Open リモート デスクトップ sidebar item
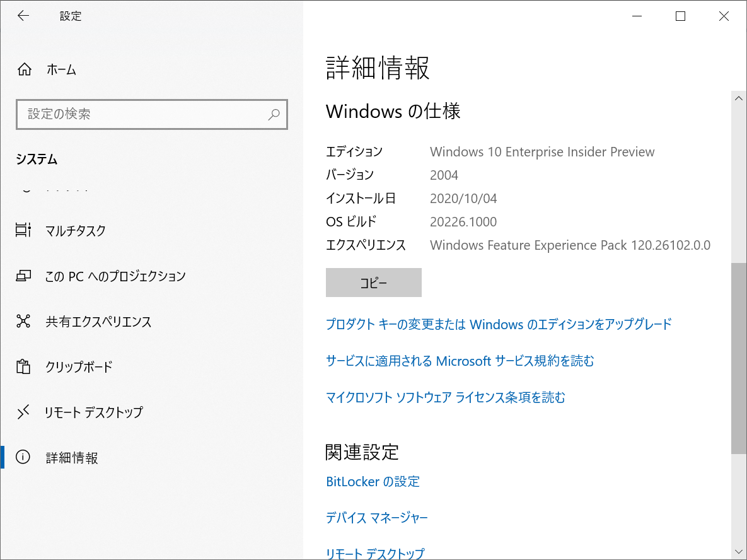This screenshot has width=747, height=560. [94, 412]
